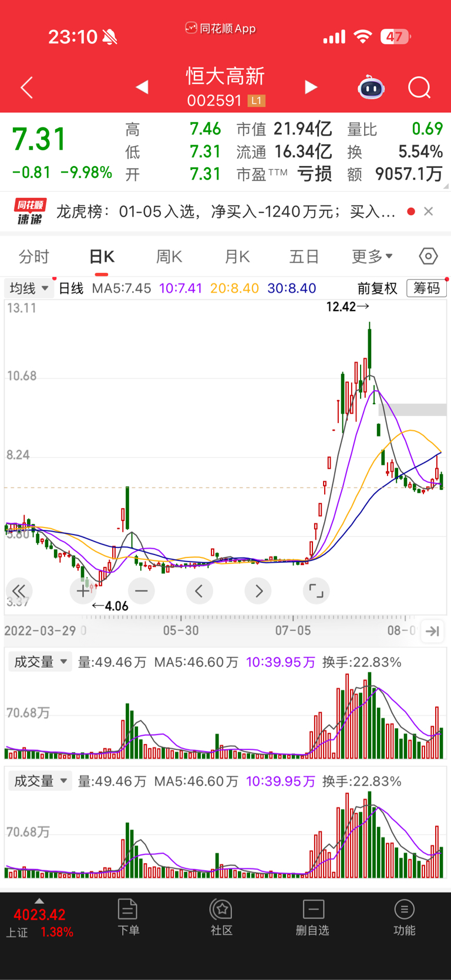The width and height of the screenshot is (451, 980).
Task: Open the robot assistant icon
Action: point(371,87)
